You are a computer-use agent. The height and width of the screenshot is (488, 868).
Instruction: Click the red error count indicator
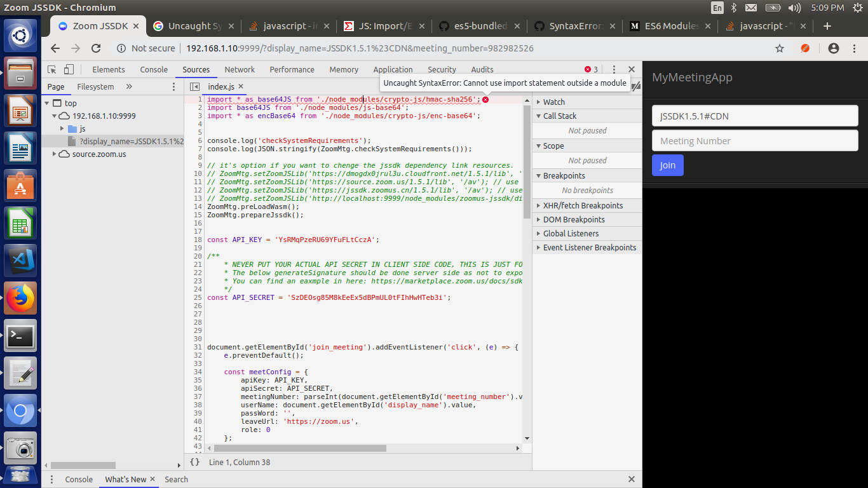click(591, 70)
